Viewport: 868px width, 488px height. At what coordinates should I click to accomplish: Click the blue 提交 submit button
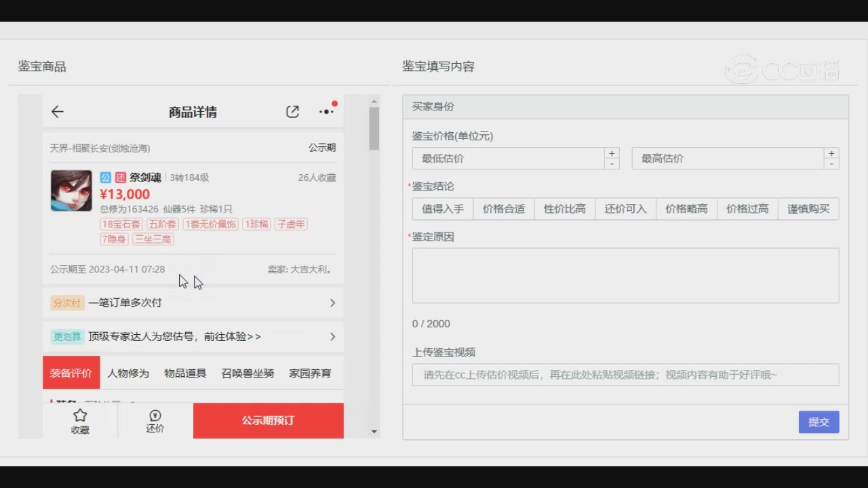[818, 422]
